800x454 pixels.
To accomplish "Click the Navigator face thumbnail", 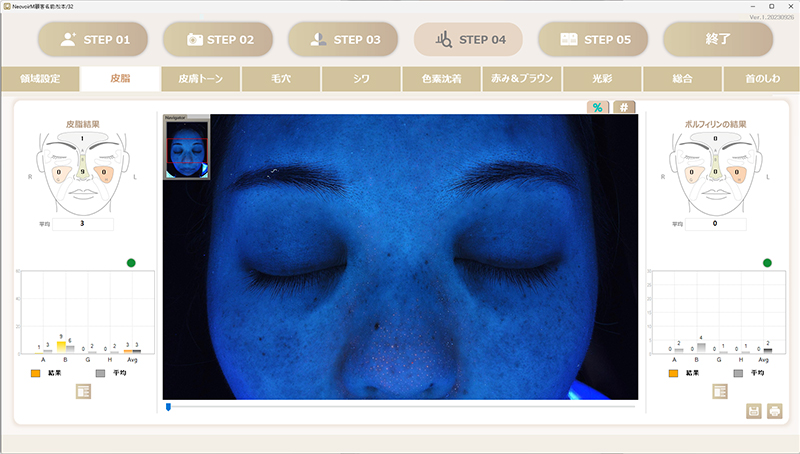I will click(x=187, y=149).
